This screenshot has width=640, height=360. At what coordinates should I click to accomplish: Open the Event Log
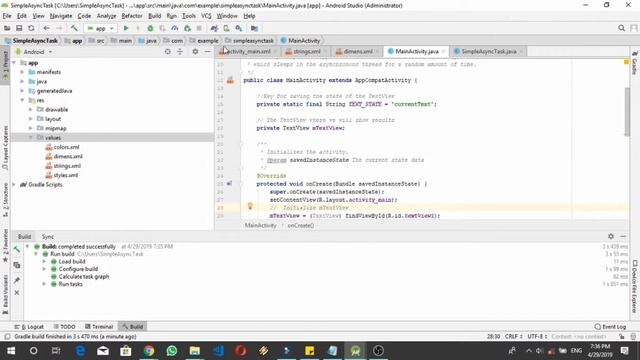click(610, 327)
